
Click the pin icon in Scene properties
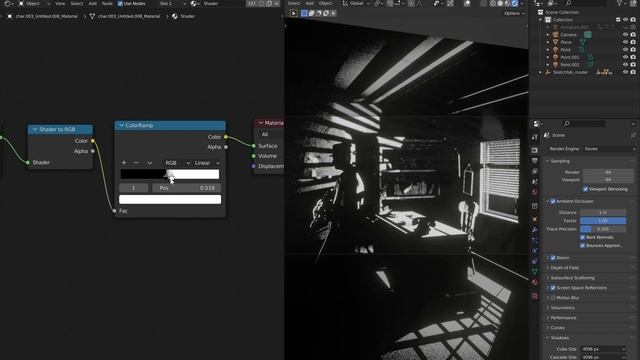point(633,135)
